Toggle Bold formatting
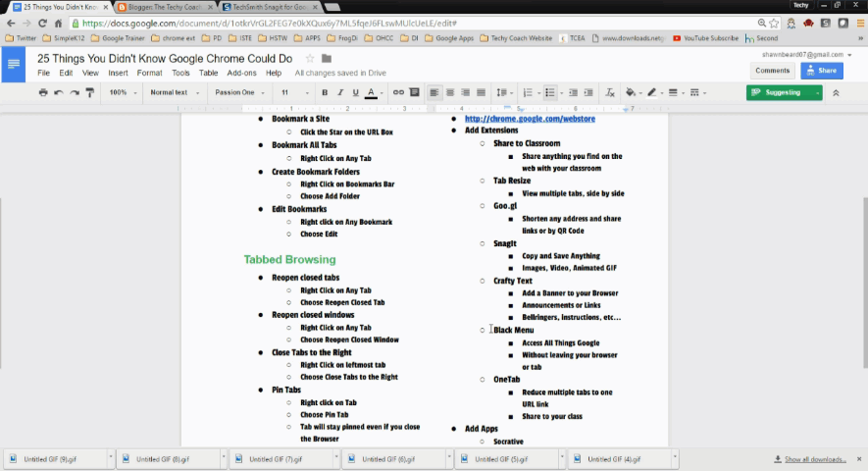This screenshot has width=868, height=471. [325, 92]
